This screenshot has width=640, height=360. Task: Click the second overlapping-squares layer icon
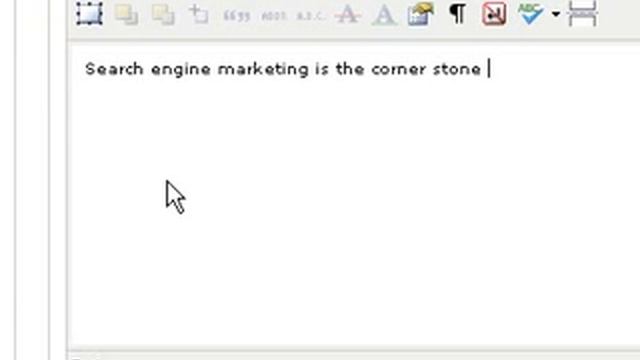163,14
